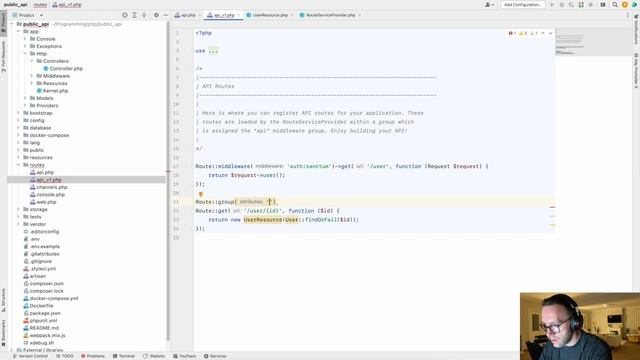Click the Run play icon
Viewport: 640px width, 360px height.
(552, 5)
